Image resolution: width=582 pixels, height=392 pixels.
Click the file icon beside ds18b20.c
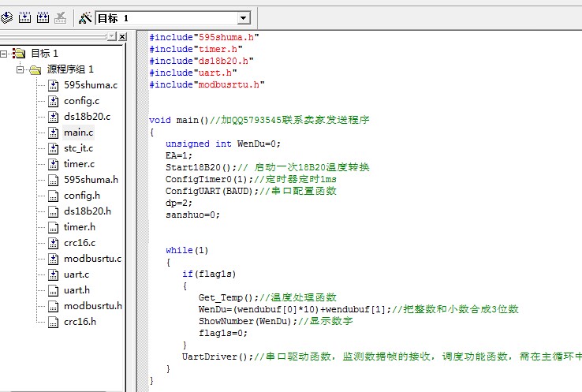pos(53,118)
